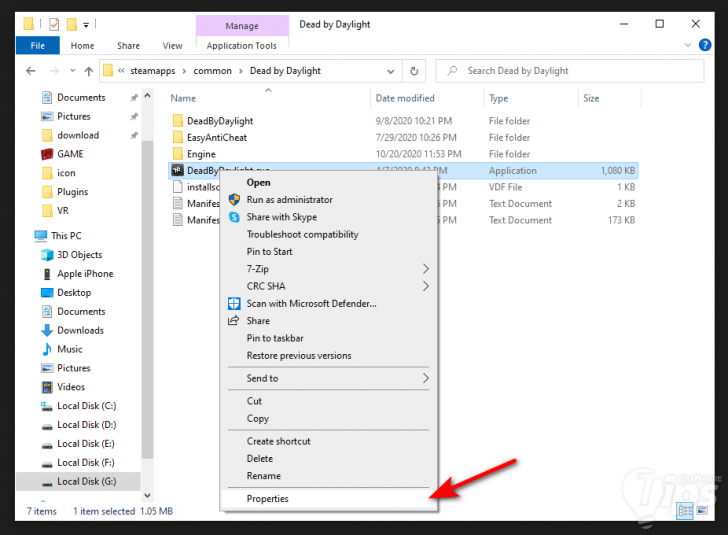
Task: Expand the ribbon with the chevron
Action: click(688, 45)
